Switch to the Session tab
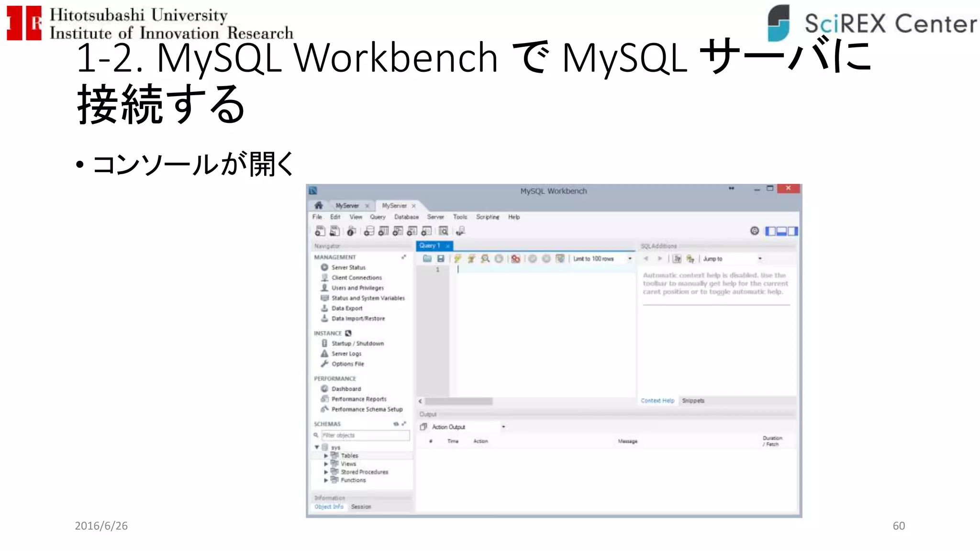The width and height of the screenshot is (980, 551). pyautogui.click(x=361, y=507)
